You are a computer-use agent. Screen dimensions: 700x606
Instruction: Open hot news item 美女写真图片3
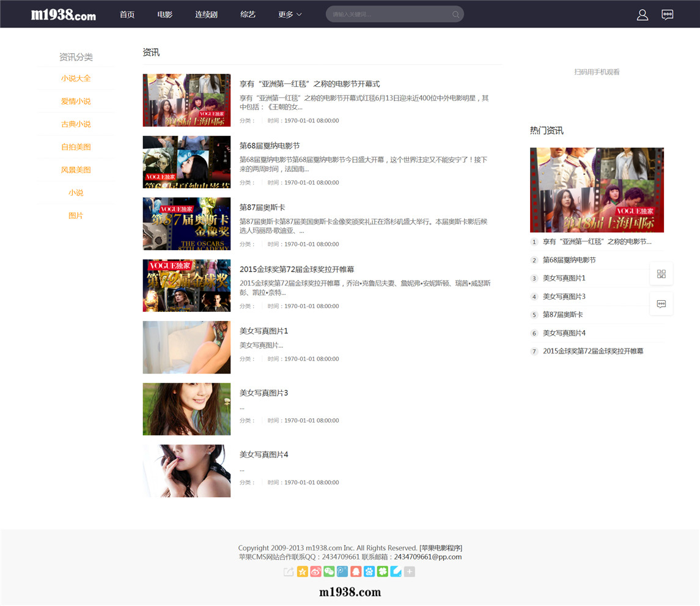(564, 297)
